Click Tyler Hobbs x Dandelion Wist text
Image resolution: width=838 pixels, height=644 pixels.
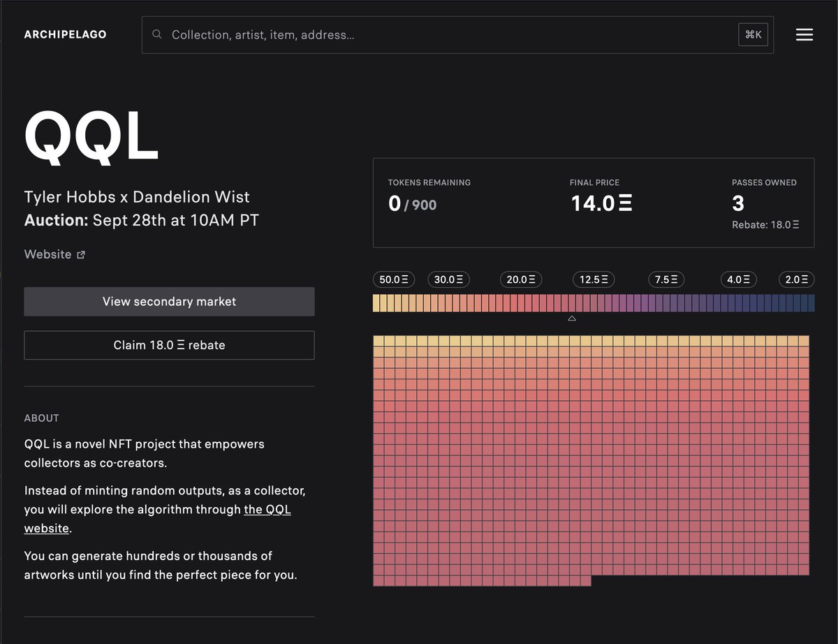click(137, 197)
